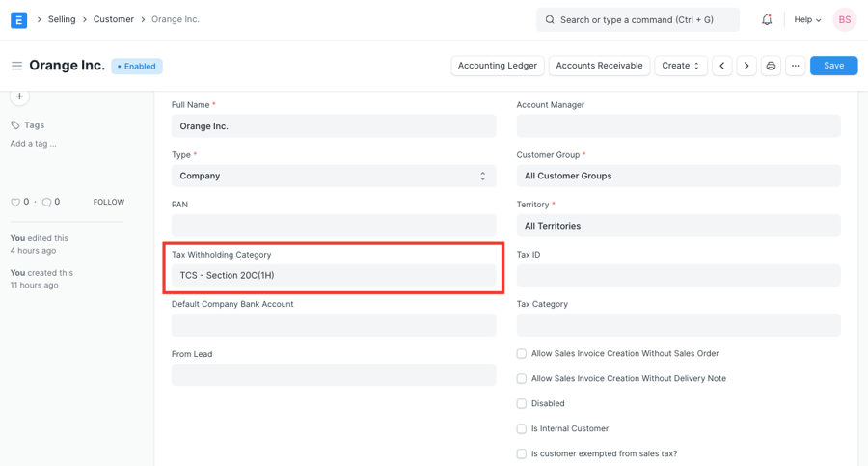Image resolution: width=868 pixels, height=466 pixels.
Task: Go to previous customer record
Action: pyautogui.click(x=722, y=66)
